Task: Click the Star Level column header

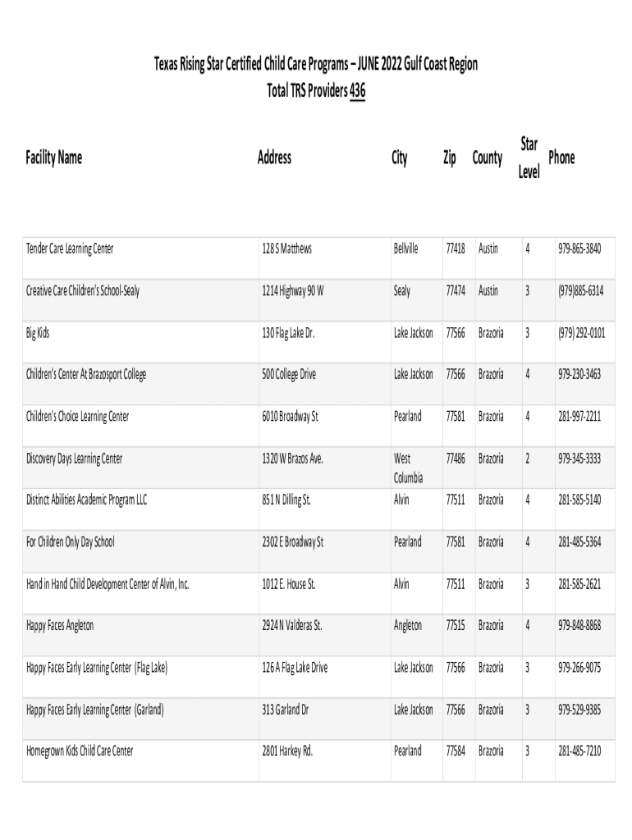Action: (x=529, y=158)
